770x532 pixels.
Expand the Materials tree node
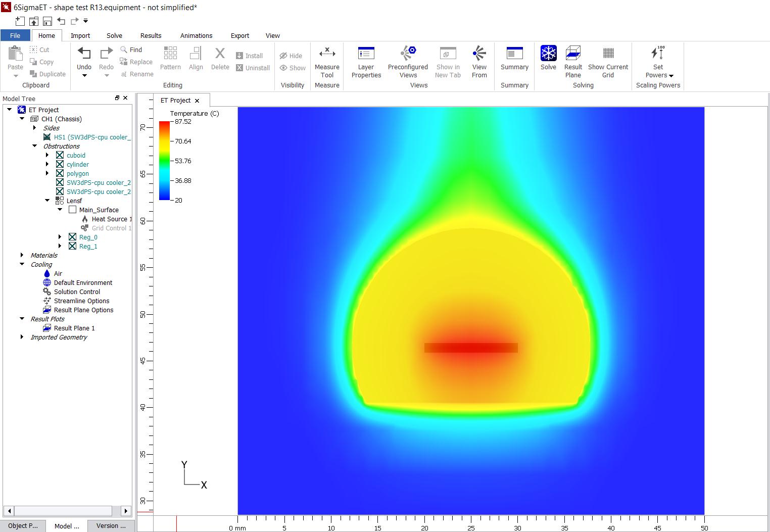click(x=22, y=256)
